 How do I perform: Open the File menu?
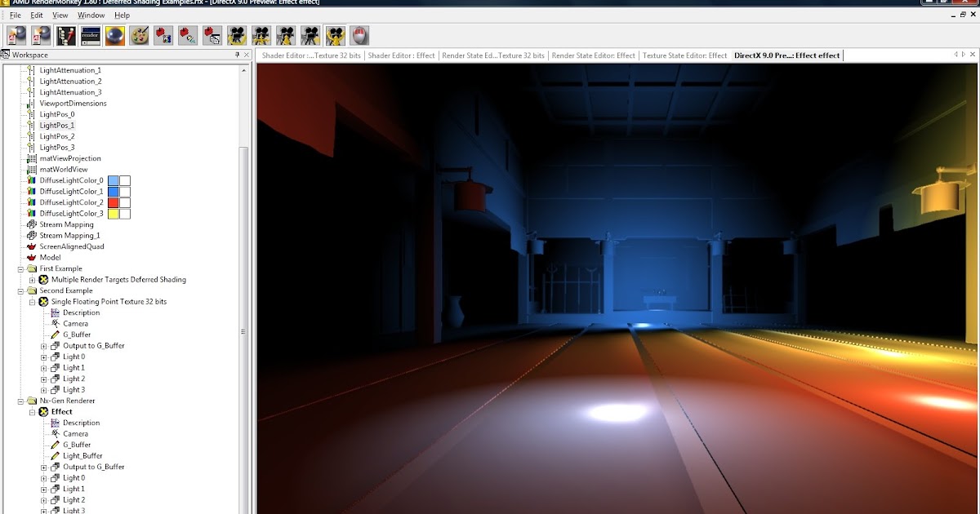pyautogui.click(x=16, y=15)
